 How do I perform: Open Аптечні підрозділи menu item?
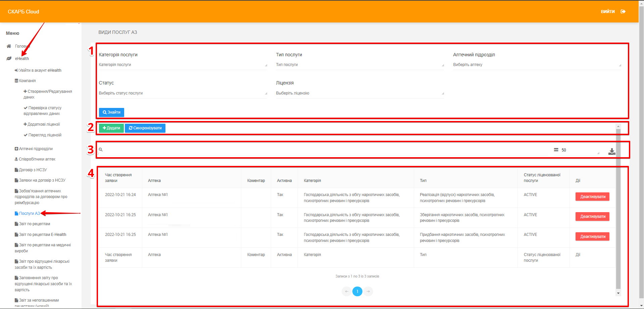coord(36,149)
